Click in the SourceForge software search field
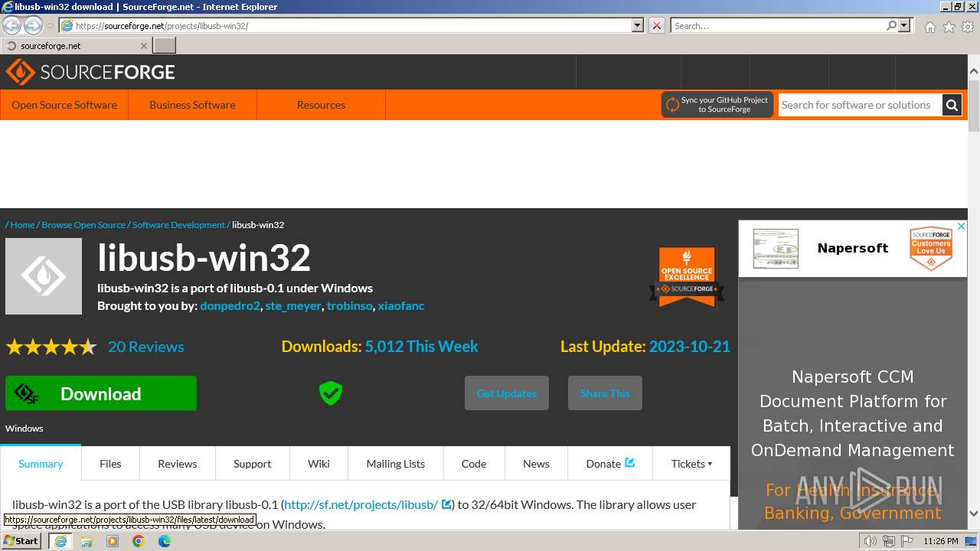Image resolution: width=980 pixels, height=551 pixels. pos(860,105)
